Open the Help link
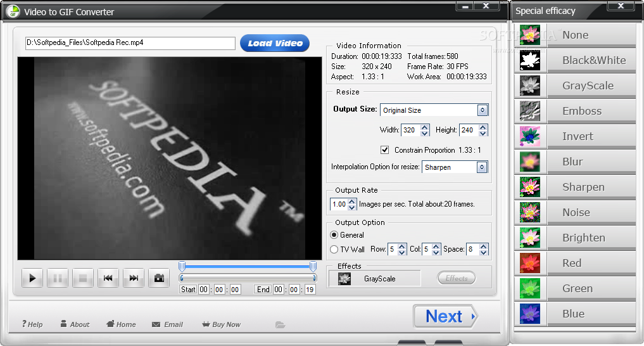 (x=32, y=324)
